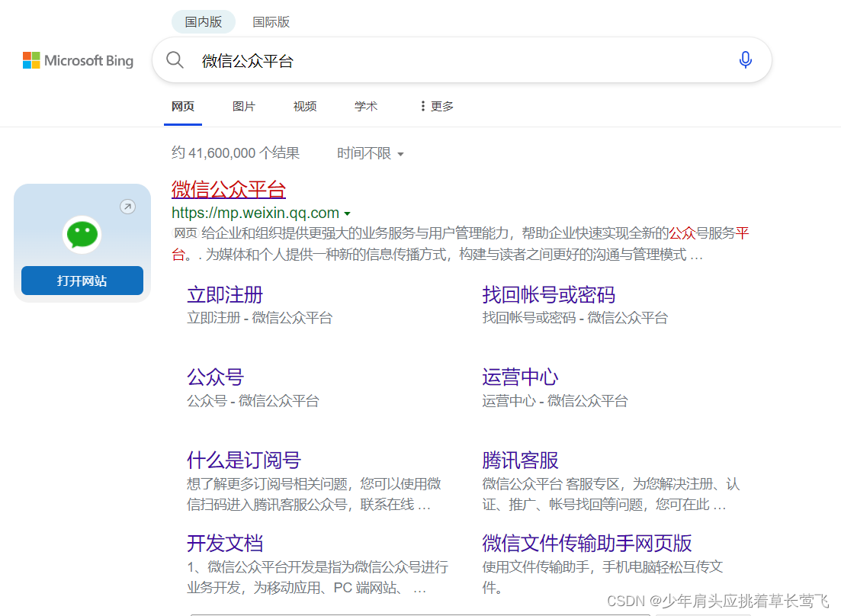This screenshot has height=616, width=841.
Task: Click the 约 41,600,000 个结果 count text
Action: (236, 153)
